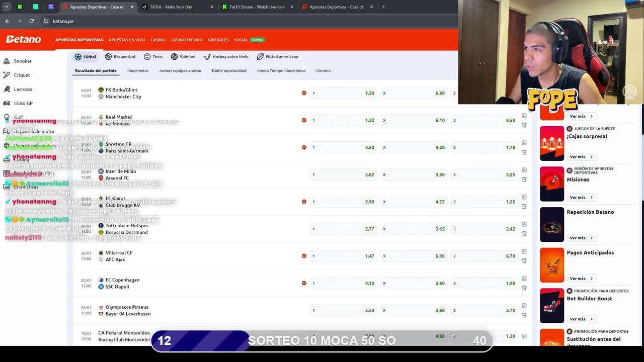Open the Hockey sobre hielo filter
The width and height of the screenshot is (644, 362).
click(x=226, y=57)
